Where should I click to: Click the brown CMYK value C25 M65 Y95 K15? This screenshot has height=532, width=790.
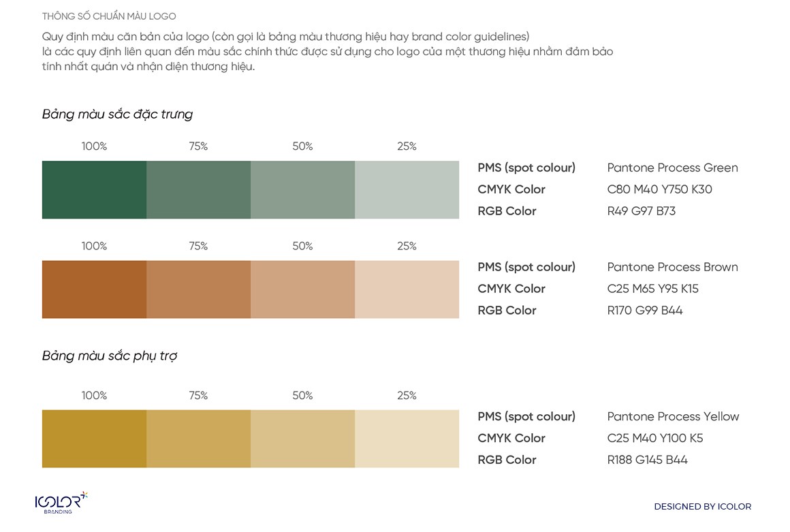tap(652, 289)
